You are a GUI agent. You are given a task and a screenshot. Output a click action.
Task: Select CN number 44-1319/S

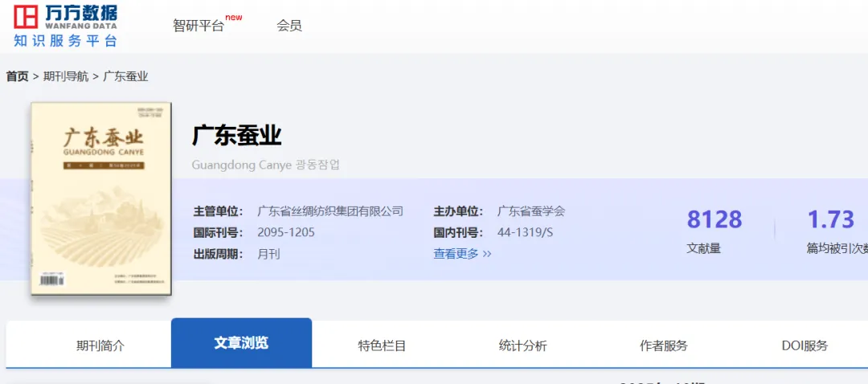click(x=526, y=232)
